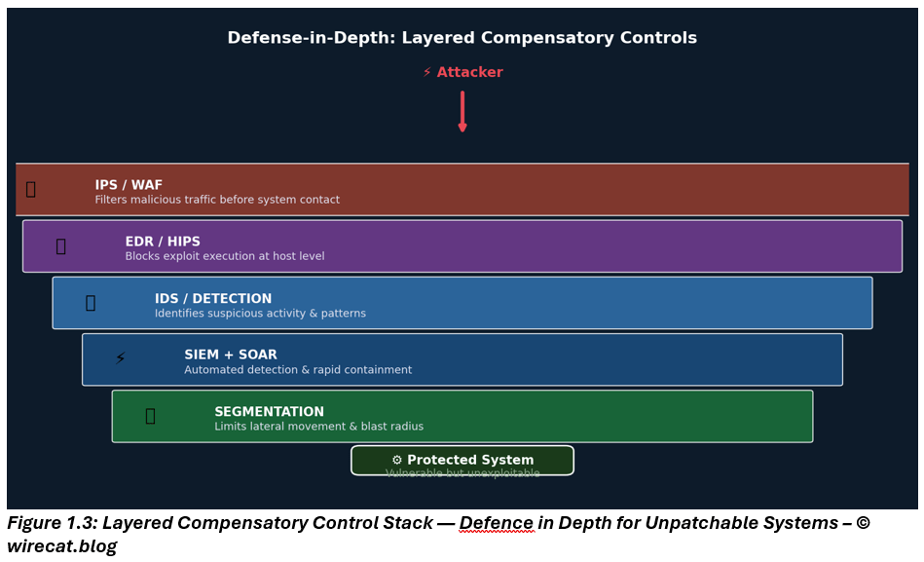This screenshot has width=924, height=562.
Task: Select the EDR / HIPS heading text
Action: [163, 242]
